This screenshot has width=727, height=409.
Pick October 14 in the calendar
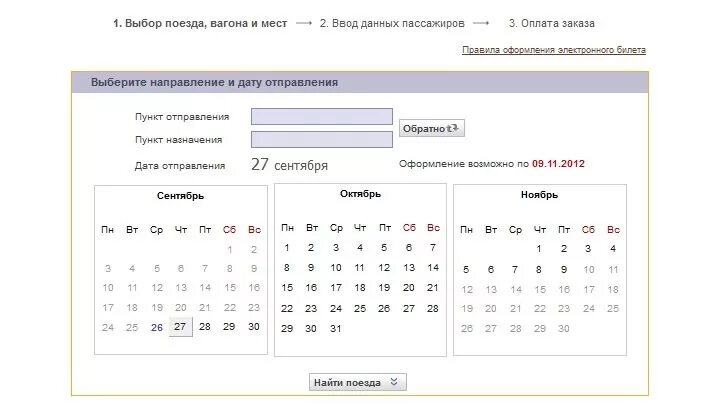pyautogui.click(x=433, y=268)
